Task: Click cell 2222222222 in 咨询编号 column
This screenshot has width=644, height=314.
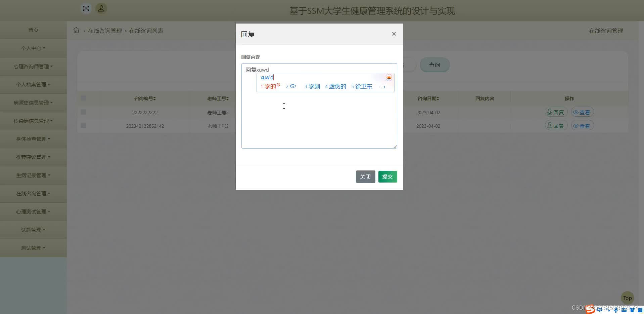Action: point(145,113)
